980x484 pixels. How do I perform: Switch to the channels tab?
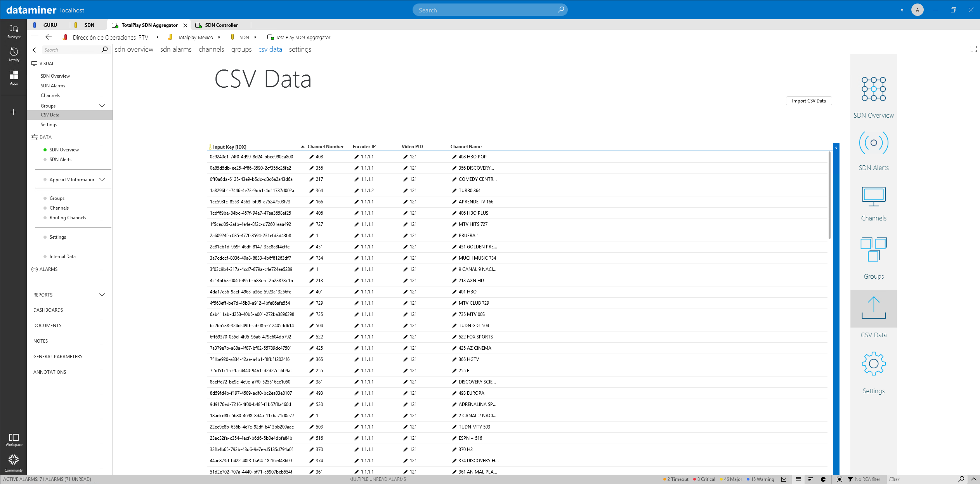coord(211,49)
